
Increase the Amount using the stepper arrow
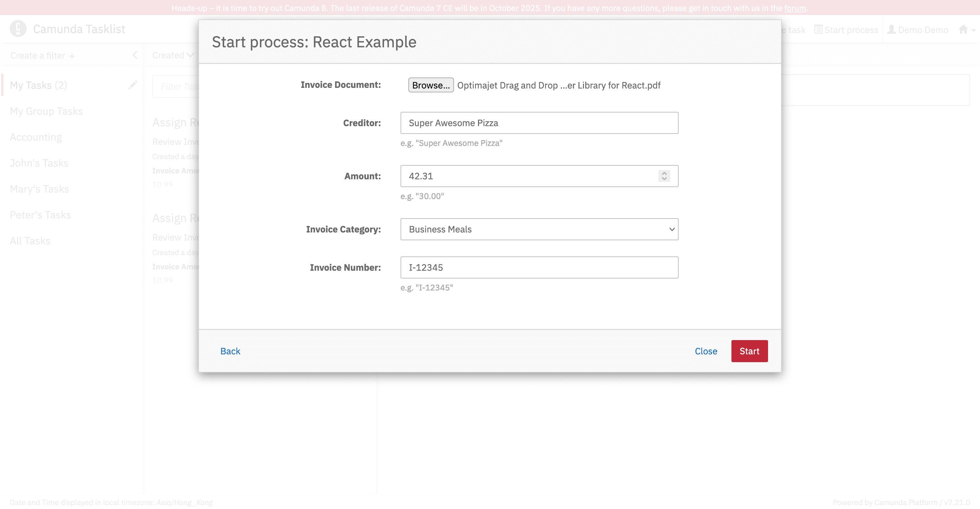pyautogui.click(x=663, y=173)
